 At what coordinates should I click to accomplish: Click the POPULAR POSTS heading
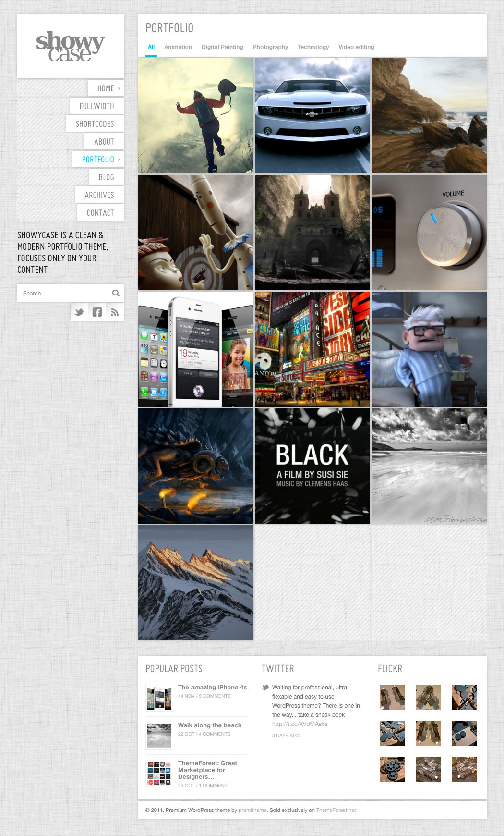point(174,669)
